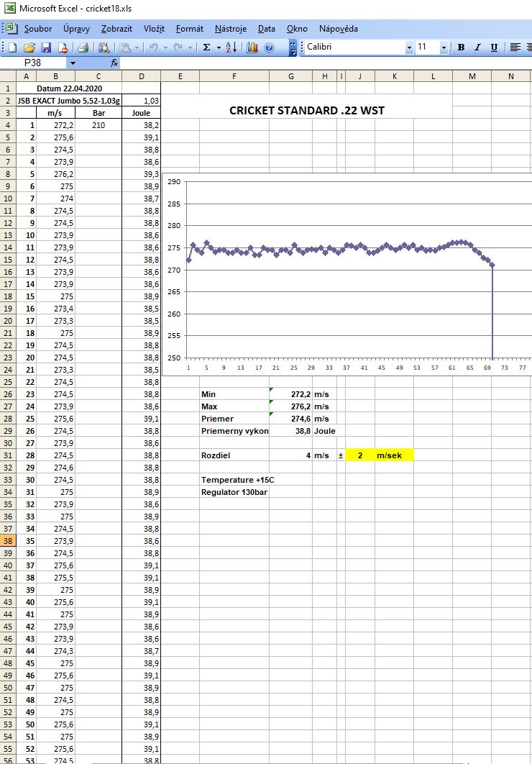Select column K header
The width and height of the screenshot is (532, 764).
tap(394, 76)
